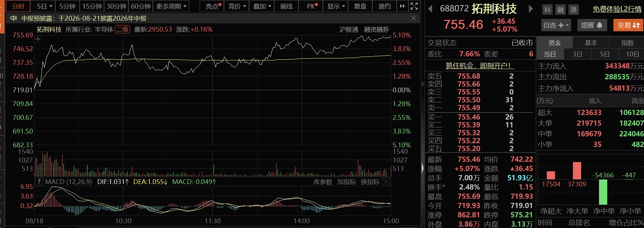Click the plus icon on chart corner

[38, 39]
